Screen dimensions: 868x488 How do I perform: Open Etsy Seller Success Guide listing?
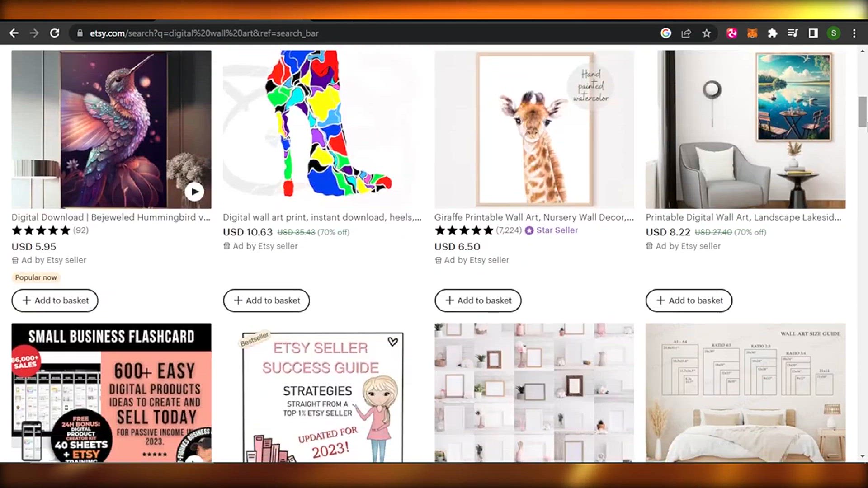coord(323,393)
